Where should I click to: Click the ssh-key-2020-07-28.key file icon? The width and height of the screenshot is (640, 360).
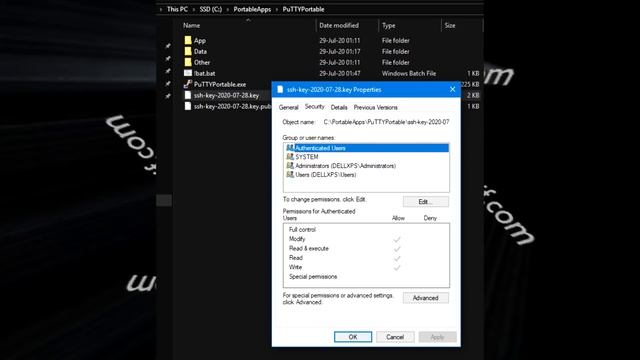[x=188, y=95]
